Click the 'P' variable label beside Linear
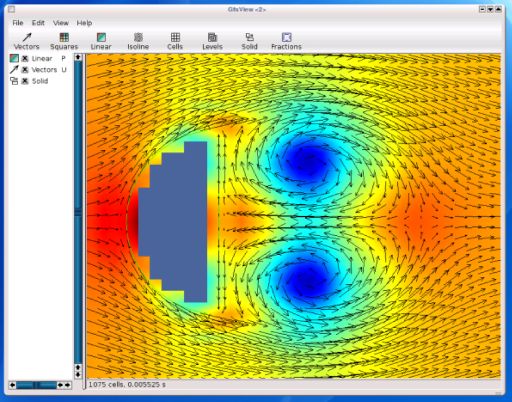The height and width of the screenshot is (402, 512). 63,59
